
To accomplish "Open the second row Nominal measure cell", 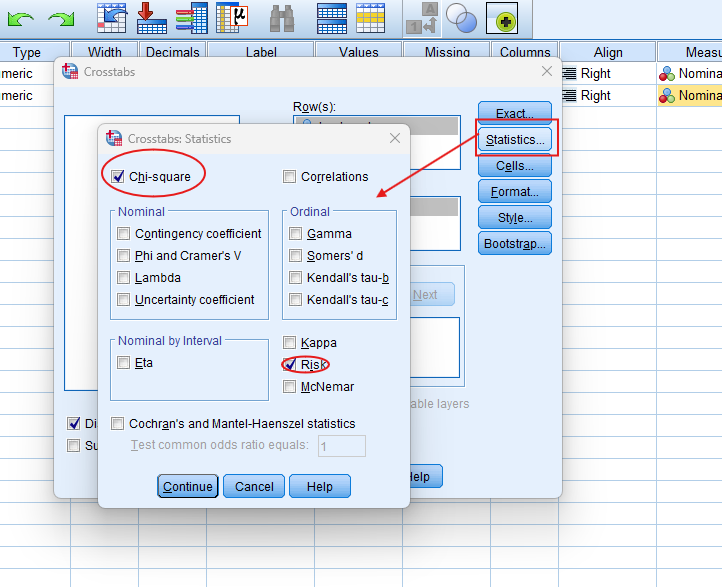I will 690,96.
